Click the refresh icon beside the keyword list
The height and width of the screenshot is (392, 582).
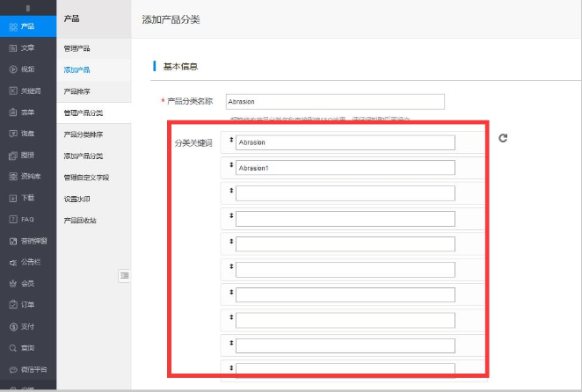click(x=503, y=138)
